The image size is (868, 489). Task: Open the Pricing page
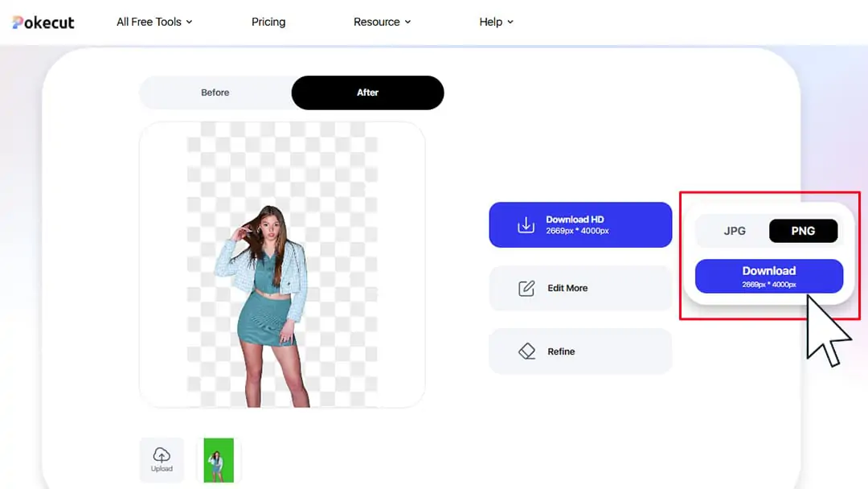[x=268, y=23]
